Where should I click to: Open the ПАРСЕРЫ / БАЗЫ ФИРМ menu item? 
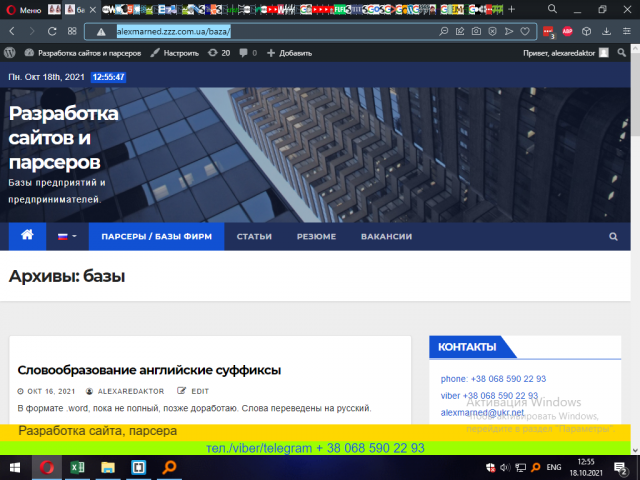pyautogui.click(x=157, y=236)
